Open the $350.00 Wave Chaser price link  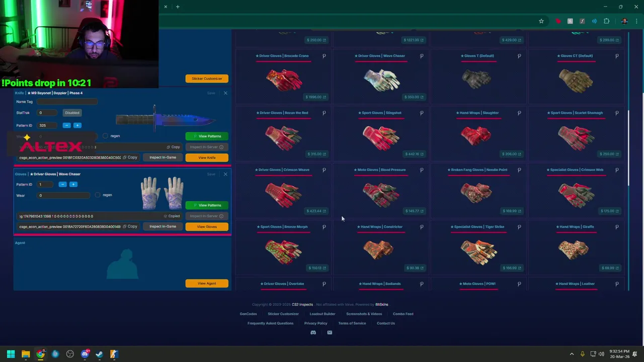coord(413,97)
